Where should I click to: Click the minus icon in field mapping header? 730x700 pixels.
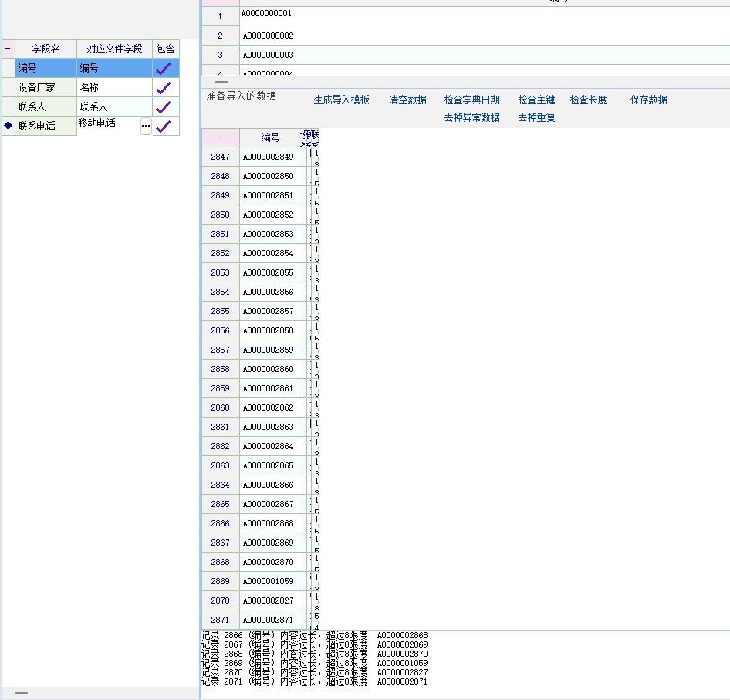click(x=8, y=49)
